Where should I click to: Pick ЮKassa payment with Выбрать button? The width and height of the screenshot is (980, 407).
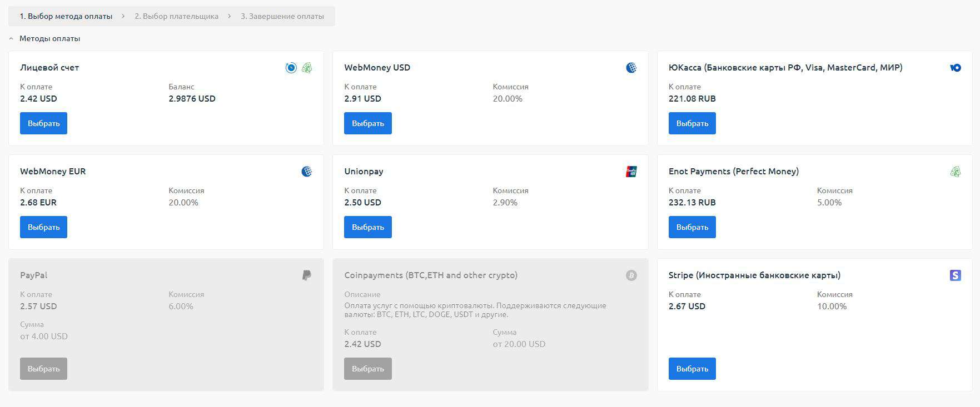point(692,123)
